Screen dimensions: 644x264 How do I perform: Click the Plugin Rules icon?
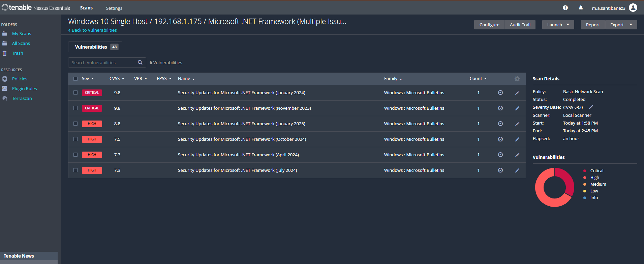[x=5, y=88]
